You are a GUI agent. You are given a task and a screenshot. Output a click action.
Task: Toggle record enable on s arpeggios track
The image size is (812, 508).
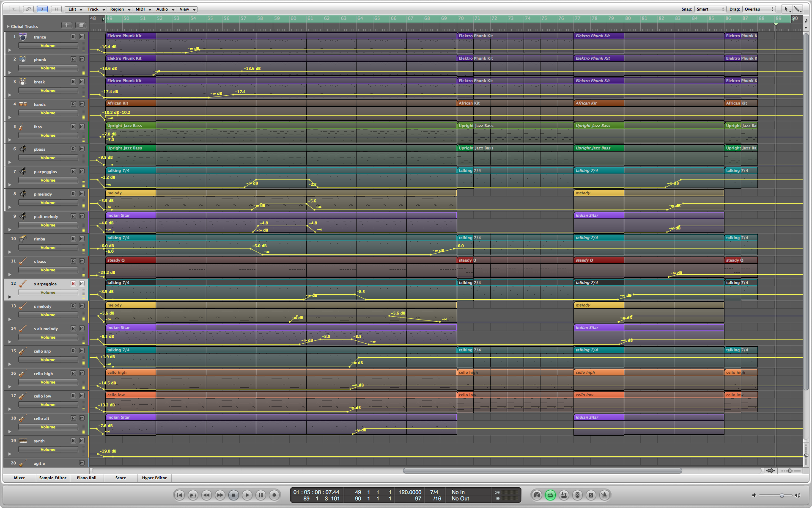coord(73,284)
